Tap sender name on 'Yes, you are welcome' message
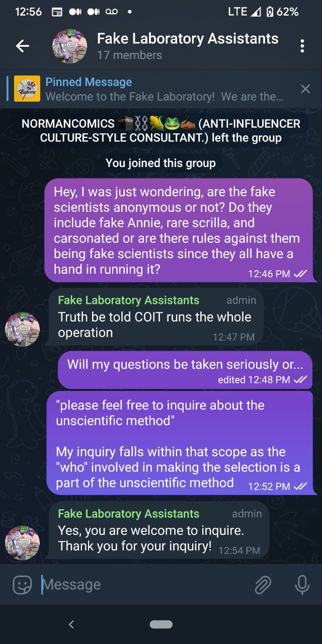The image size is (322, 644). coord(128,514)
